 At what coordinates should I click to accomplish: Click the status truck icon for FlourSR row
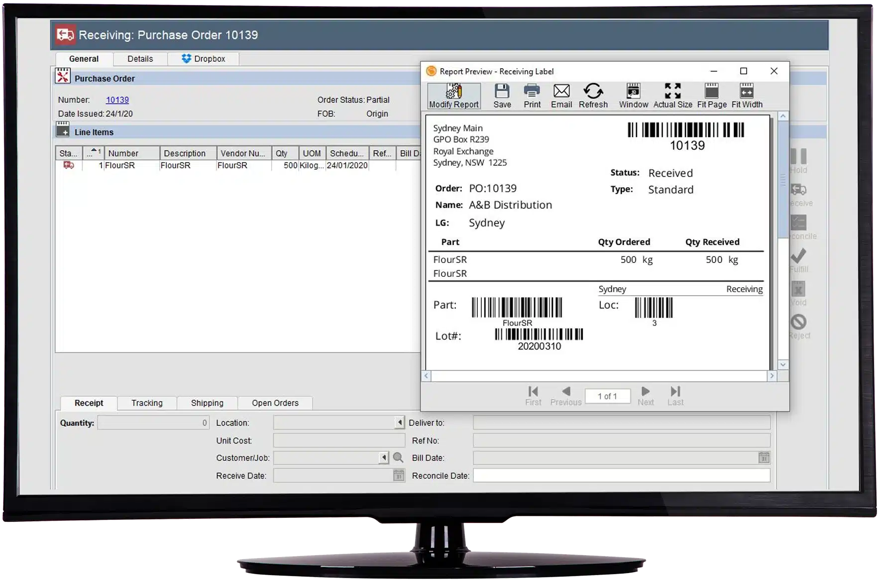coord(69,165)
